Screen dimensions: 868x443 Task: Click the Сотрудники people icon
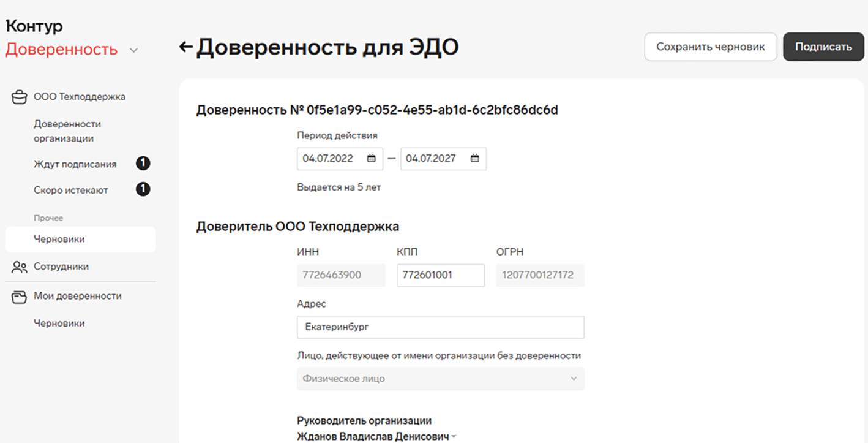[20, 267]
